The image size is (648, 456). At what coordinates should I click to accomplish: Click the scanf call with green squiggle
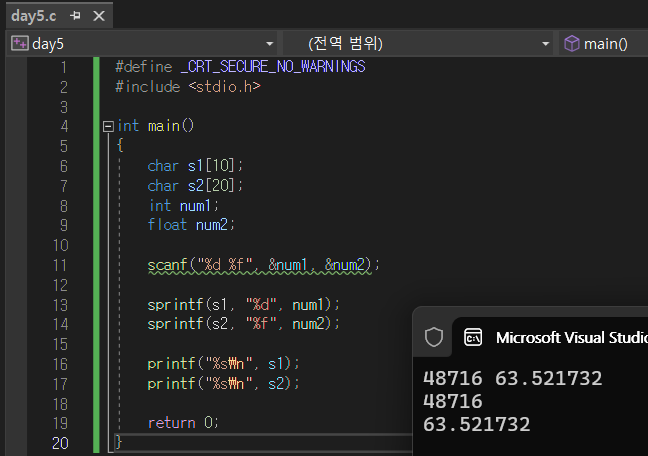(x=263, y=265)
